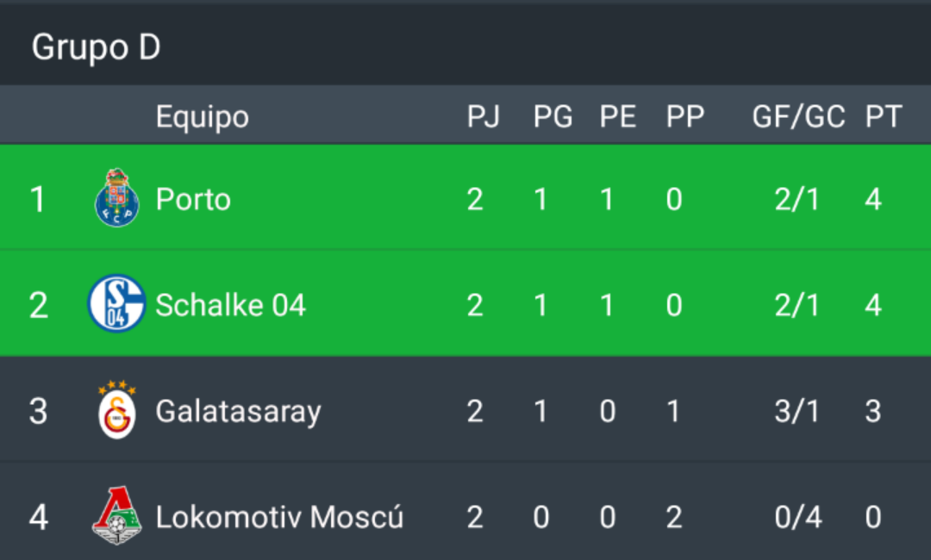Click Porto's 2/1 goals value
The height and width of the screenshot is (560, 931).
[797, 199]
